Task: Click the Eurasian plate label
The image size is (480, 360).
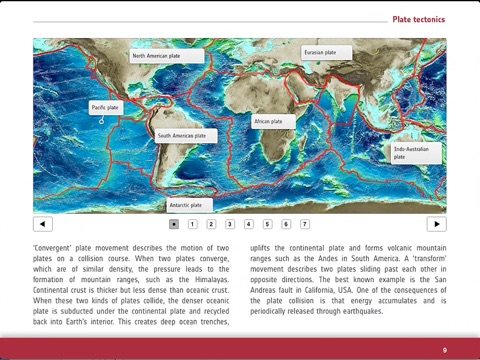Action: (327, 53)
